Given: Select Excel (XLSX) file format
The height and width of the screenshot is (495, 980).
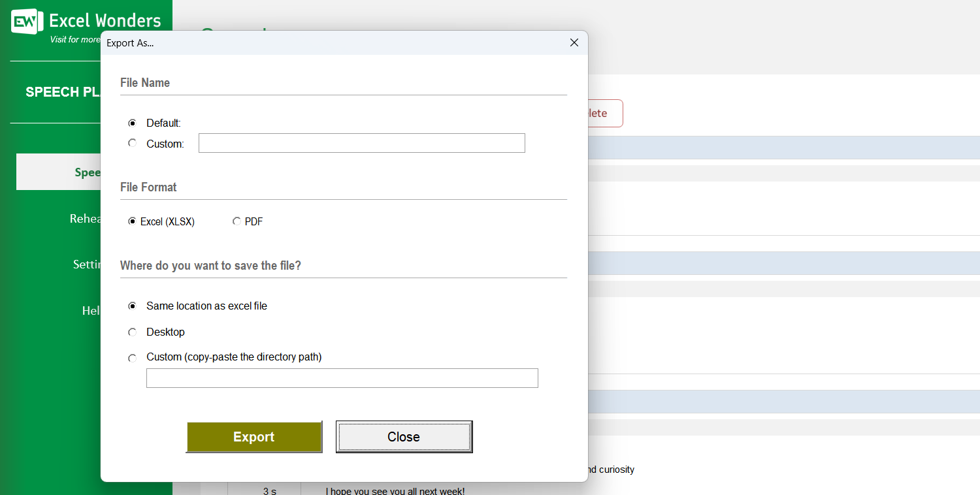Looking at the screenshot, I should click(x=133, y=221).
